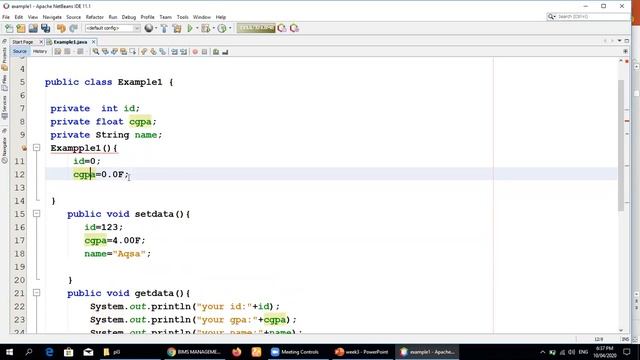Click the Uncomment editor icon
The height and width of the screenshot is (360, 640).
[x=225, y=51]
